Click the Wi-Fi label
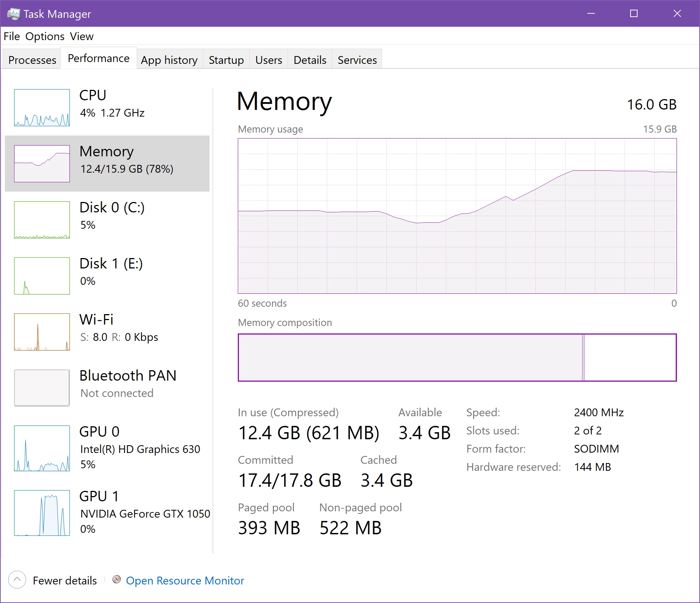 pyautogui.click(x=97, y=320)
